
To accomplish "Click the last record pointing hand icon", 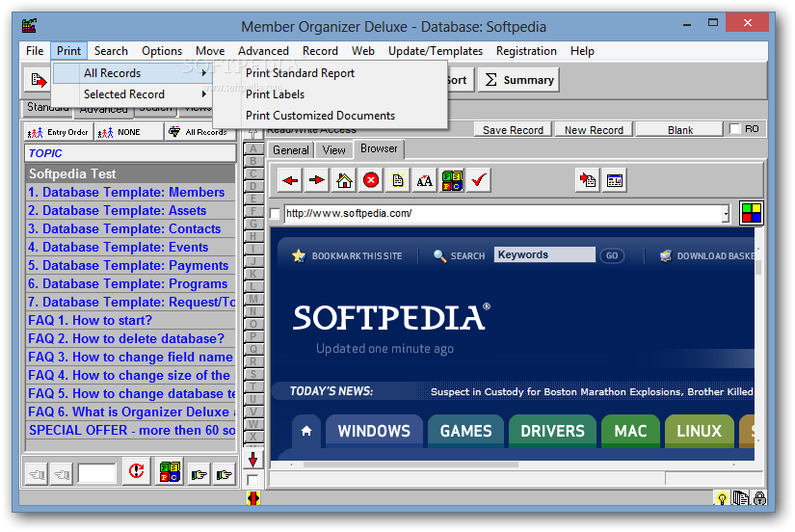I will pyautogui.click(x=225, y=475).
